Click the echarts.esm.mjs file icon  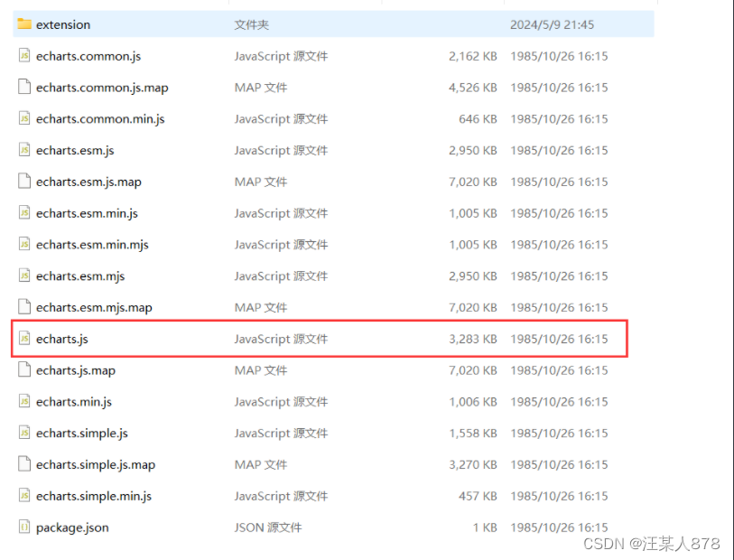23,275
